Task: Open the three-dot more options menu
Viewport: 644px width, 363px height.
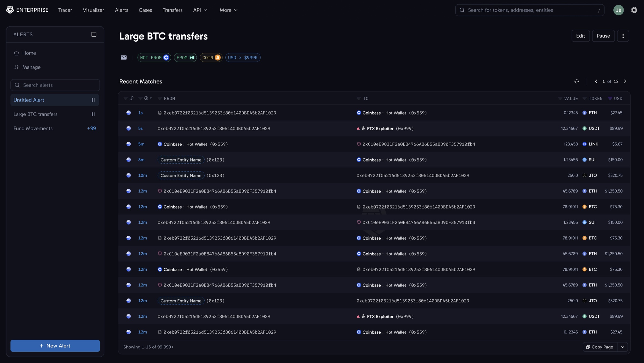Action: pos(623,36)
